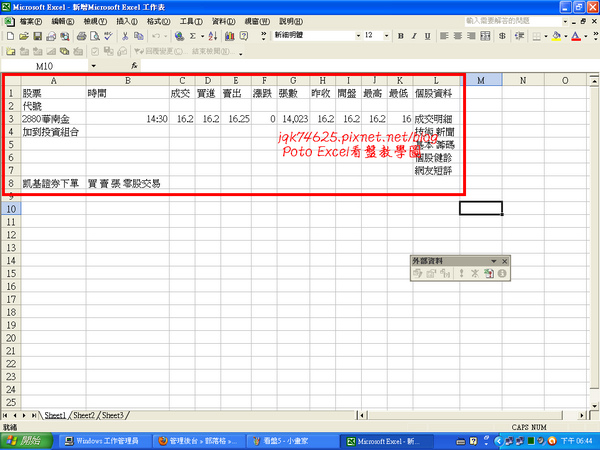Image resolution: width=600 pixels, height=450 pixels.
Task: Select row 10 header
Action: (11, 209)
